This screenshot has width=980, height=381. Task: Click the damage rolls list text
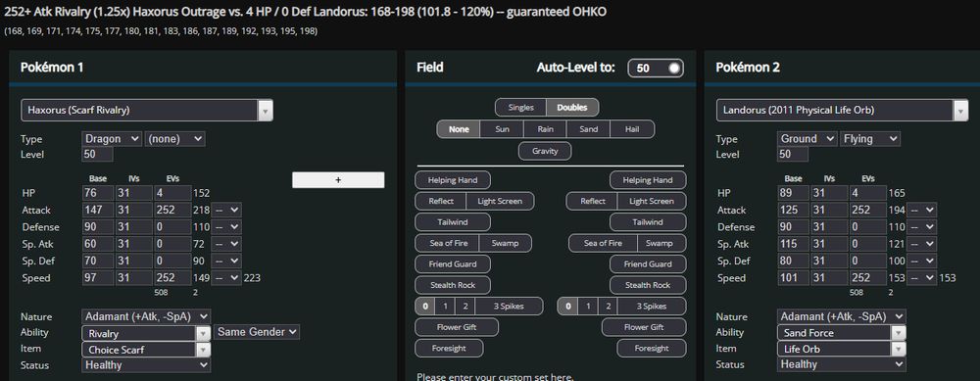coord(161,30)
